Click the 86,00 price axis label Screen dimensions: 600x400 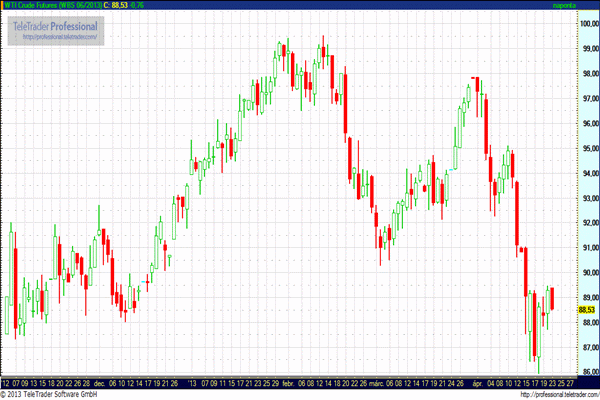pyautogui.click(x=588, y=372)
